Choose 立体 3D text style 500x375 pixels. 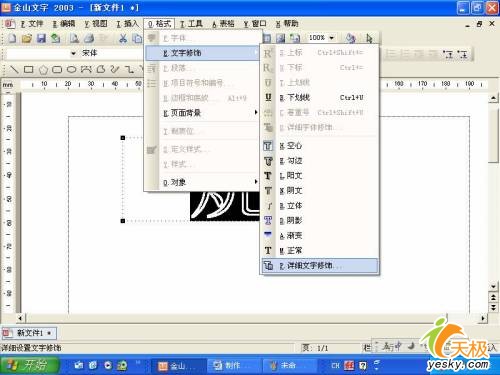(x=320, y=206)
